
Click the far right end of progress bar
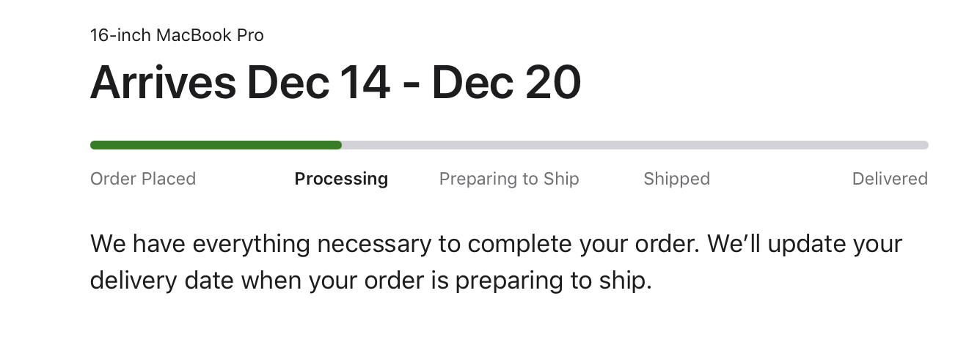coord(925,145)
